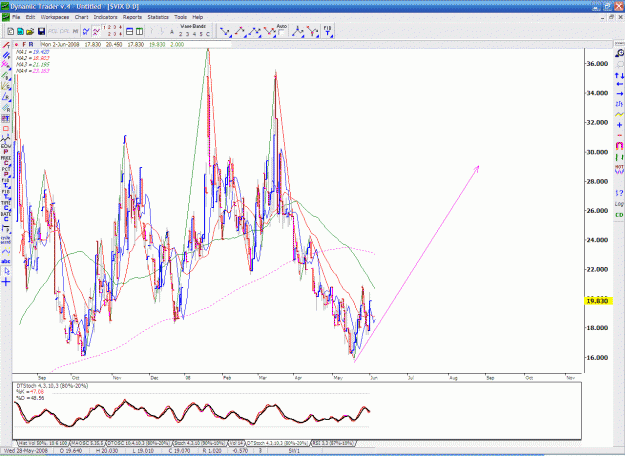Select Wave Bands C option

(208, 34)
